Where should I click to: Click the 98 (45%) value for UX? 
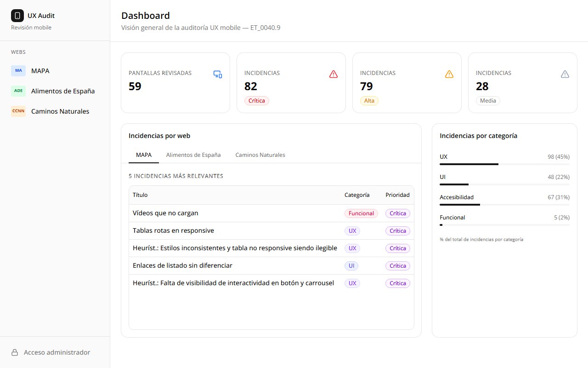click(559, 157)
